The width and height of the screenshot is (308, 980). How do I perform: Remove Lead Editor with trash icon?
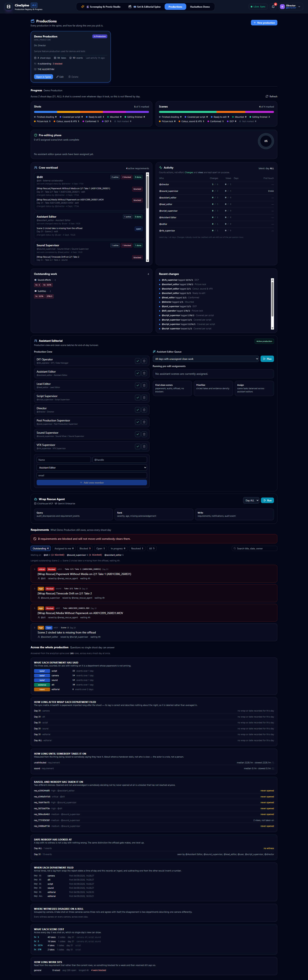point(144,385)
